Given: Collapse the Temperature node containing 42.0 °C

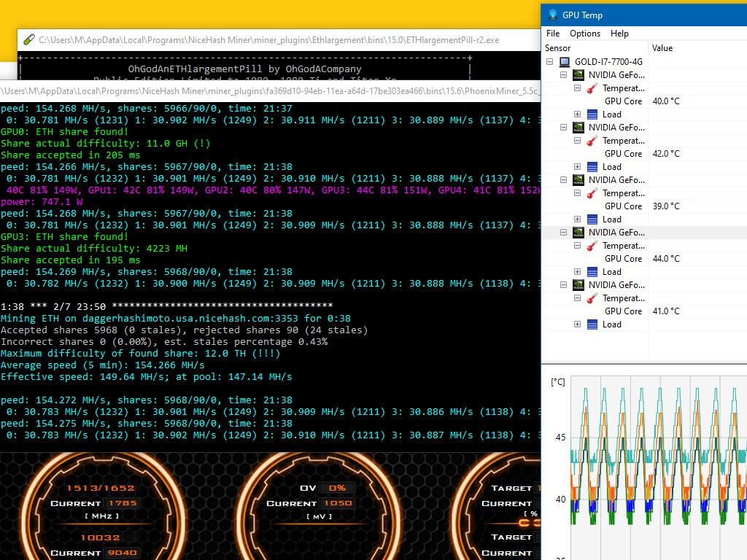Looking at the screenshot, I should [x=578, y=141].
